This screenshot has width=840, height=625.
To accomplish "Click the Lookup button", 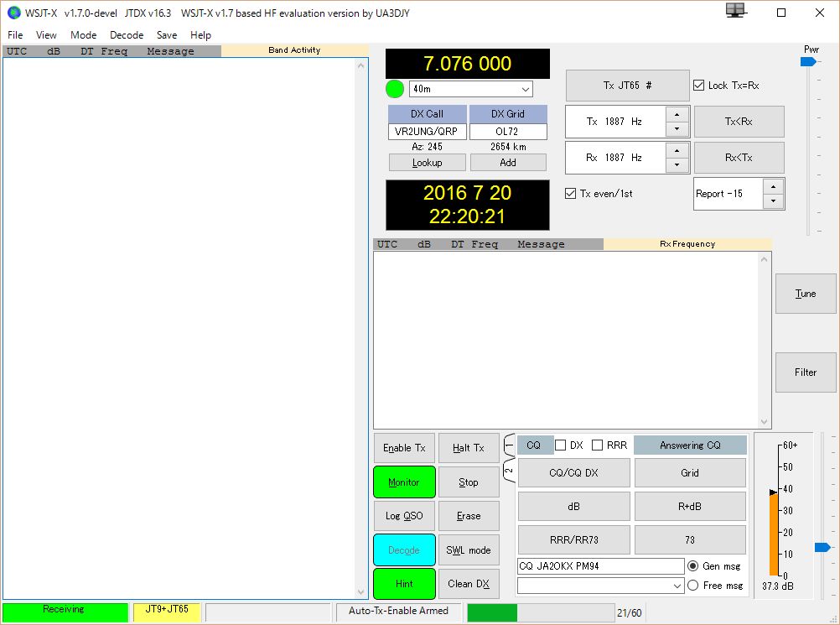I will click(x=427, y=163).
